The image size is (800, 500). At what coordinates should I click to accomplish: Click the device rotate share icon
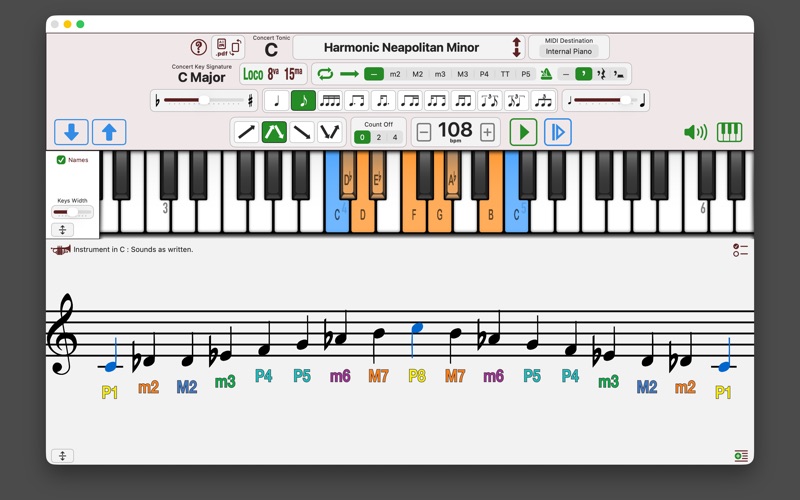click(x=236, y=47)
